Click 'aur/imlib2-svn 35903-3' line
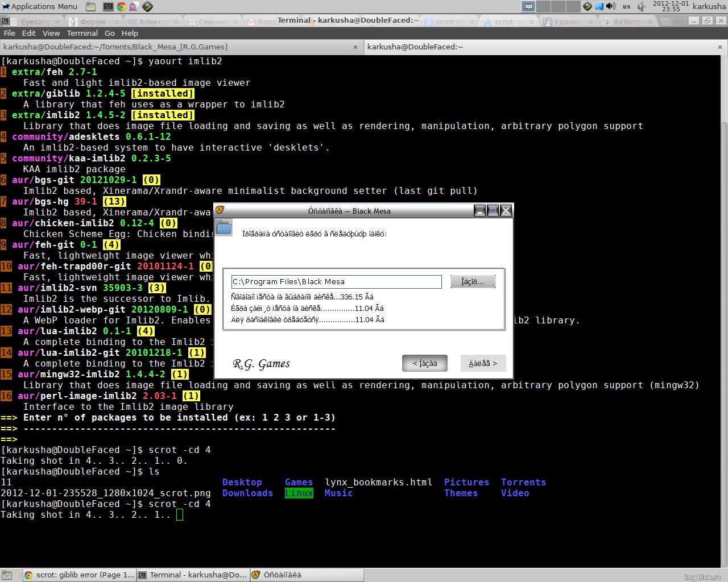Screen dimensions: 728x582 92,288
